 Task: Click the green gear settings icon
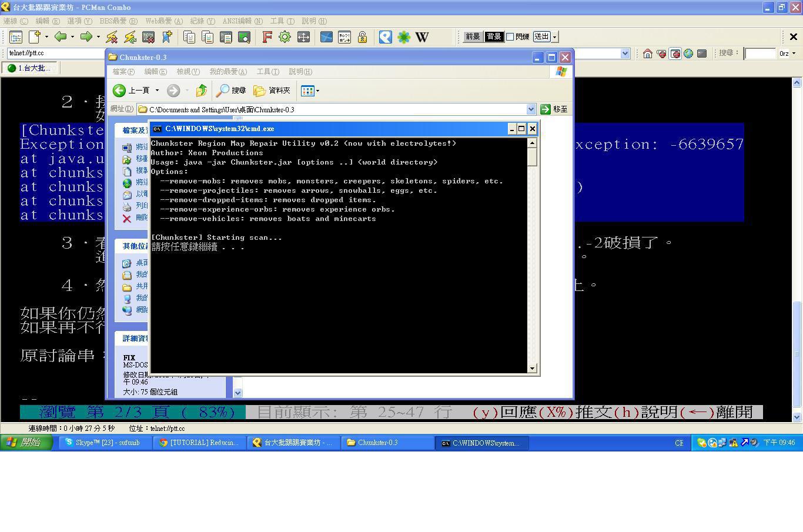285,37
